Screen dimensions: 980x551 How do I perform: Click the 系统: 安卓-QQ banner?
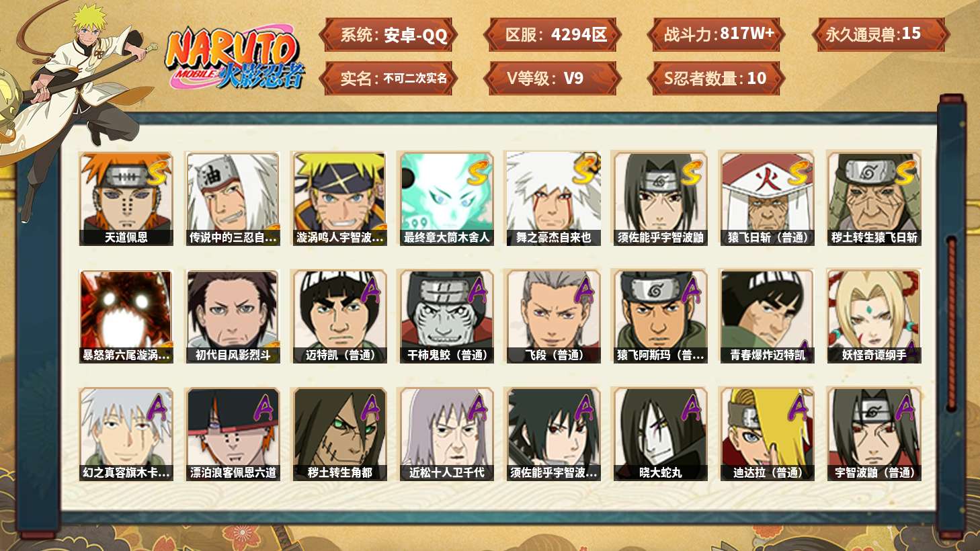pyautogui.click(x=389, y=35)
